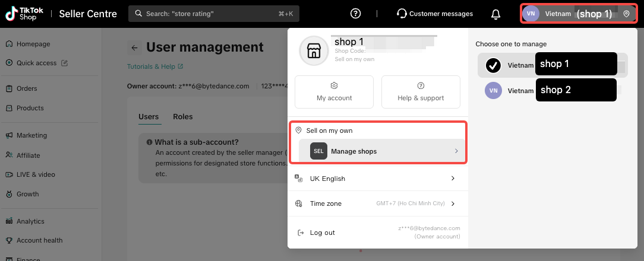Click the globe Time zone icon
Screen dimensions: 644x261
pos(299,203)
